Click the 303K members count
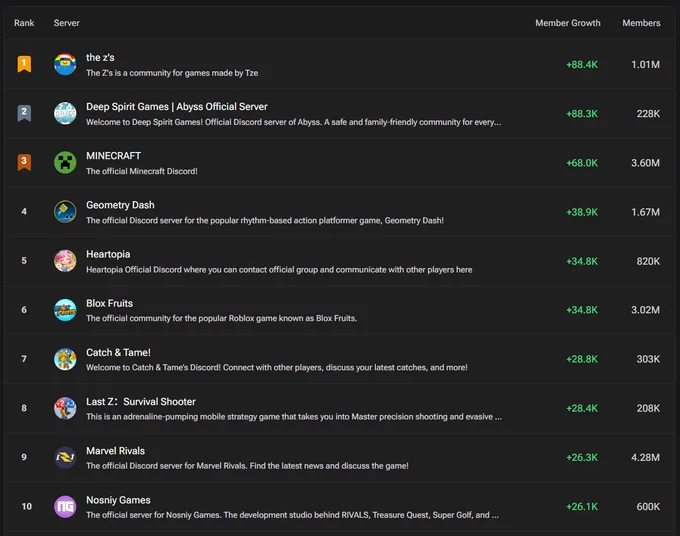 pyautogui.click(x=648, y=359)
